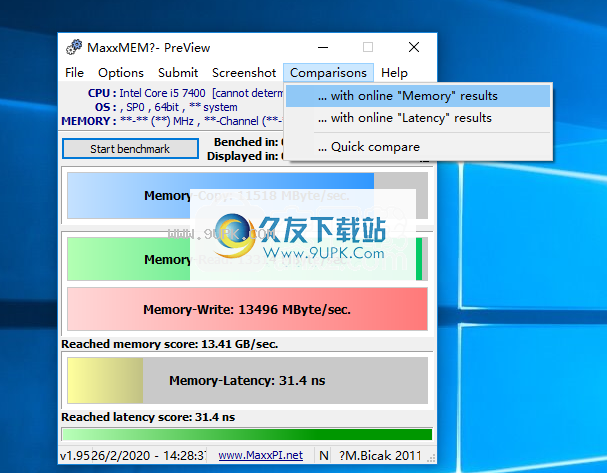Image resolution: width=607 pixels, height=473 pixels.
Task: Compare with online "Latency" results
Action: tap(418, 118)
